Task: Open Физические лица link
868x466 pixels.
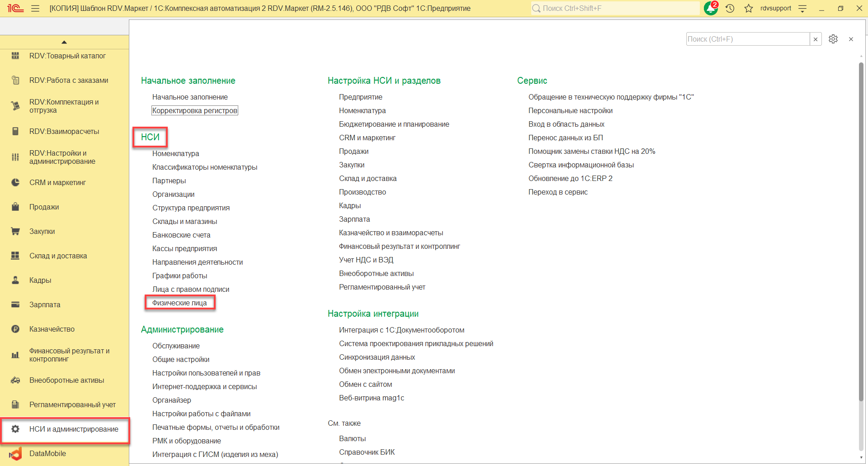Action: (179, 303)
